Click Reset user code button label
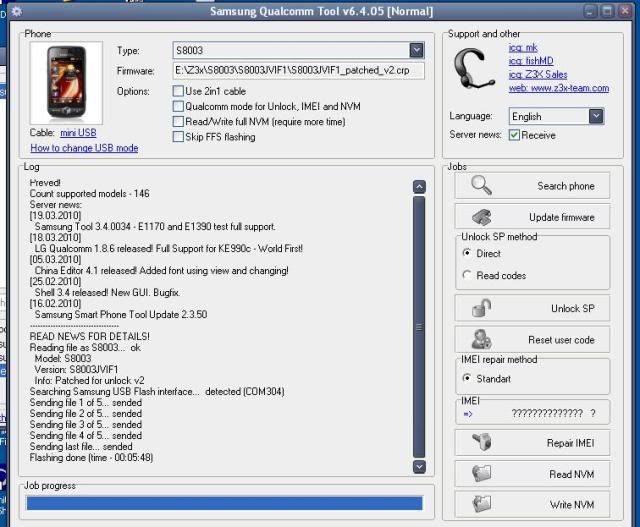Screen dimensions: 640x527 561,340
